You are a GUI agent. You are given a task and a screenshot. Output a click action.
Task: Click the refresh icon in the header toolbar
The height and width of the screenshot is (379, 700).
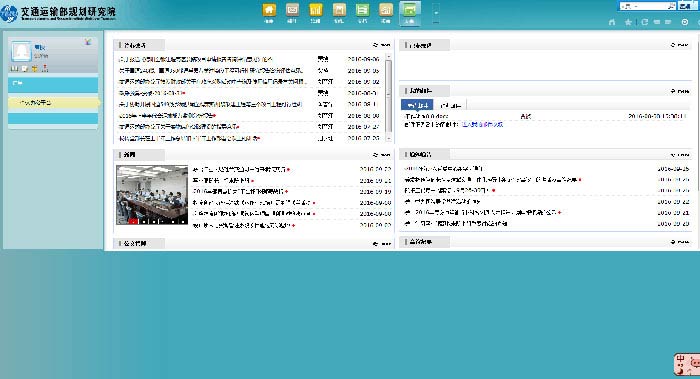coord(644,22)
